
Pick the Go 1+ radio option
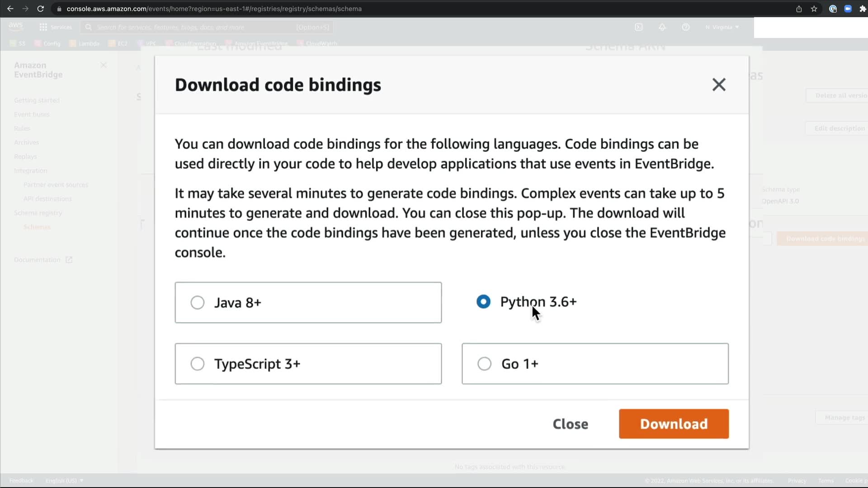click(484, 364)
